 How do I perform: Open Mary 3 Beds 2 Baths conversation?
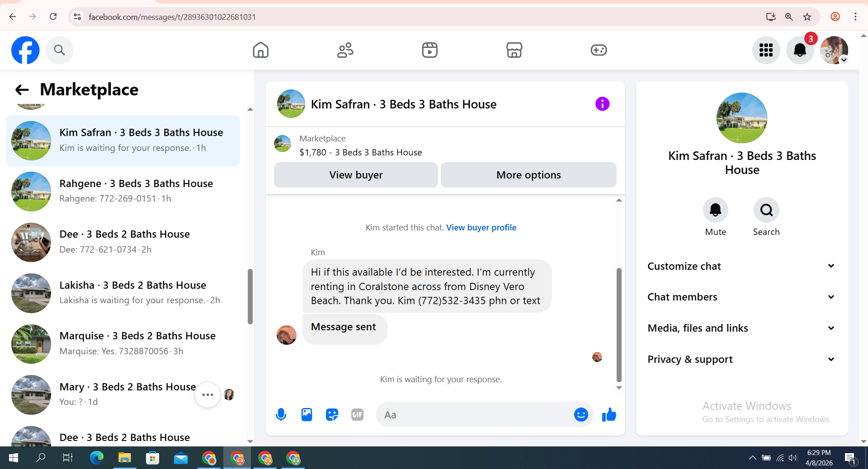[123, 394]
